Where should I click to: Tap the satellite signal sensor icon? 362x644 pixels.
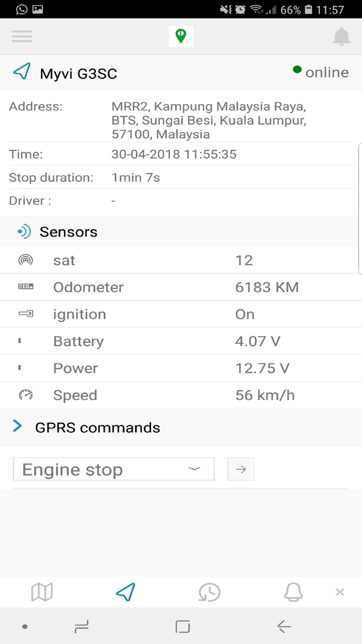coord(26,260)
